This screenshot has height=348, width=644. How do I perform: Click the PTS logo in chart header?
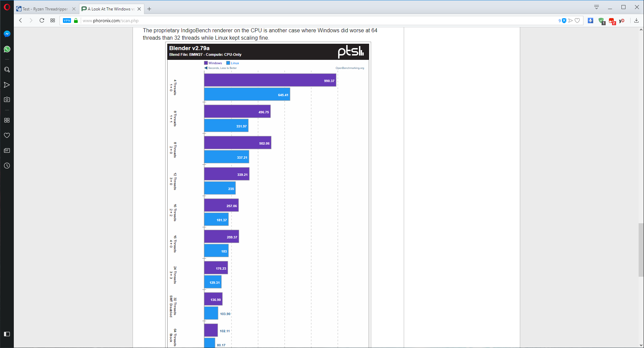[x=351, y=51]
